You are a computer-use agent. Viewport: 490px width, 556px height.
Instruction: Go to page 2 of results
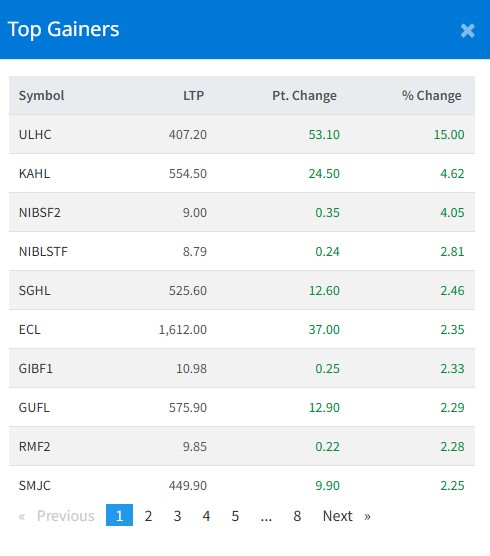point(148,516)
